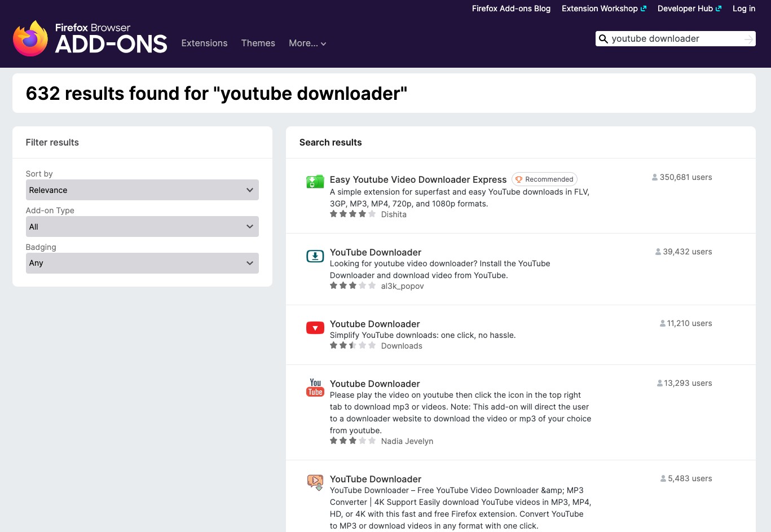
Task: Click the Recommended trophy badge
Action: point(544,179)
